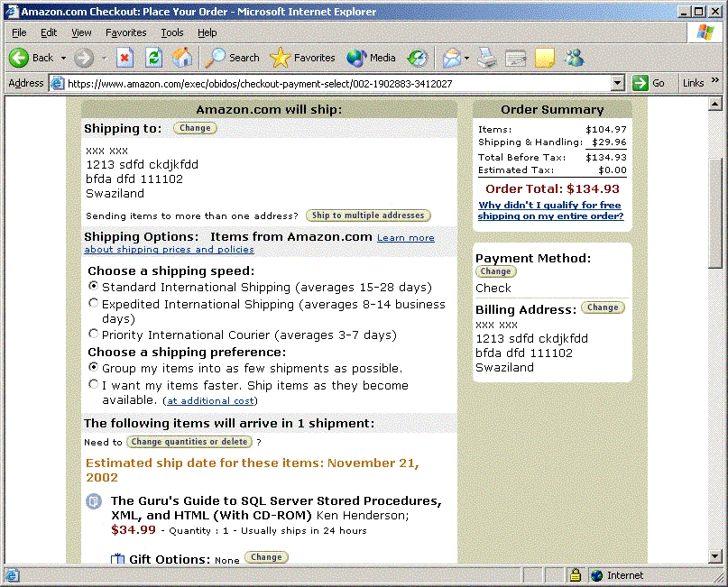Click Change quantities or delete button
Image resolution: width=728 pixels, height=587 pixels.
[189, 442]
